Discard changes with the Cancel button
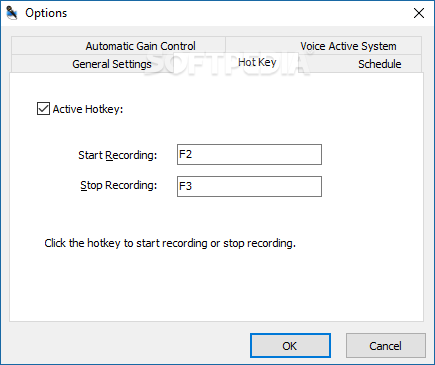 click(386, 346)
